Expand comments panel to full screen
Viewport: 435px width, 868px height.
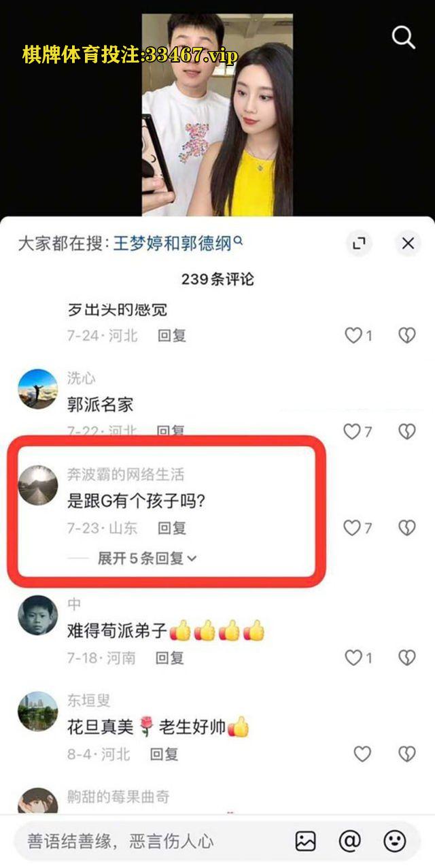coord(359,244)
